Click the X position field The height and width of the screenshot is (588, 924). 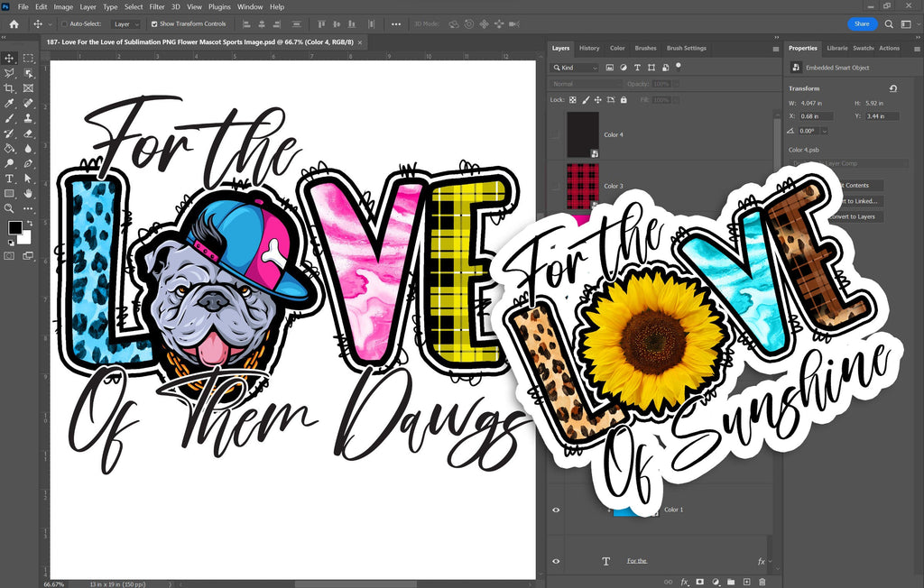tap(816, 116)
